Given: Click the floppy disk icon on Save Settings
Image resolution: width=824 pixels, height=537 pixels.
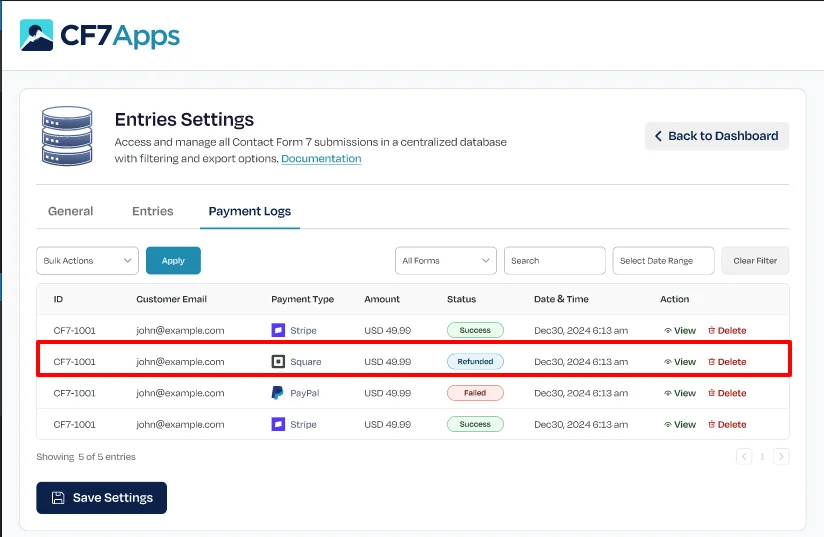Looking at the screenshot, I should pyautogui.click(x=58, y=498).
